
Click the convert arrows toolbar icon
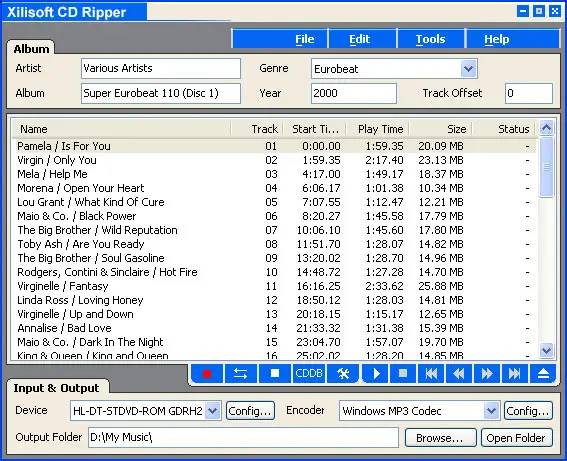point(240,374)
